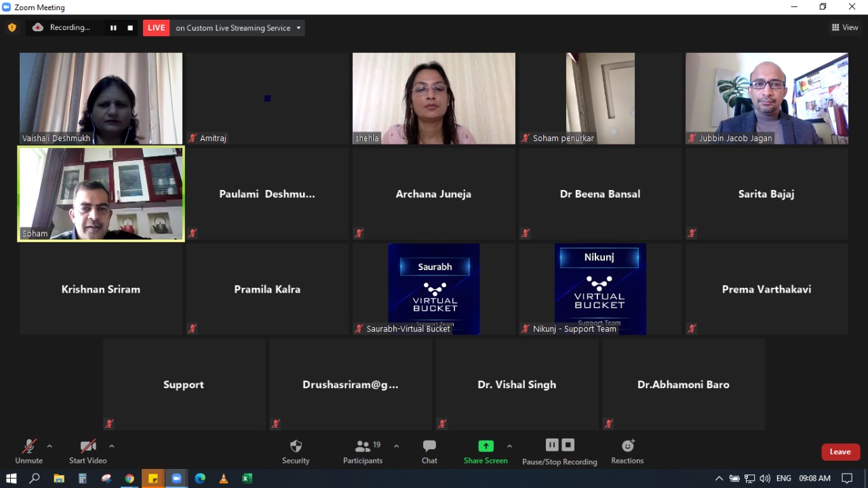Click the red LIVE indicator
Viewport: 868px width, 488px height.
coord(156,28)
